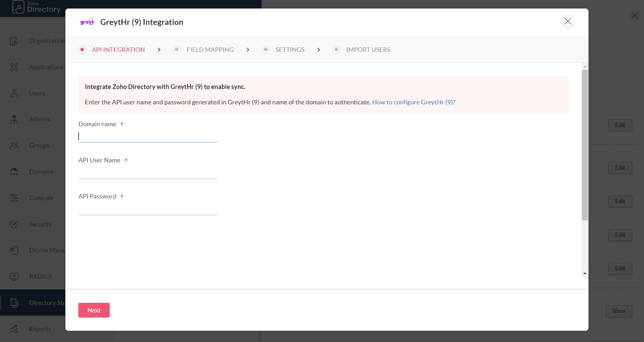This screenshot has width=644, height=342.
Task: Open Admins in the sidebar menu
Action: [40, 119]
